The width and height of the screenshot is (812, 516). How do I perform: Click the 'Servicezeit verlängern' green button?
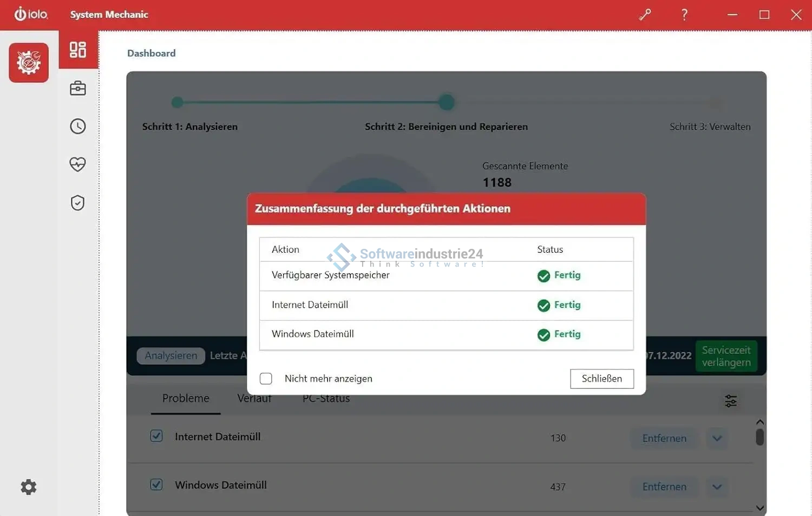pos(726,356)
